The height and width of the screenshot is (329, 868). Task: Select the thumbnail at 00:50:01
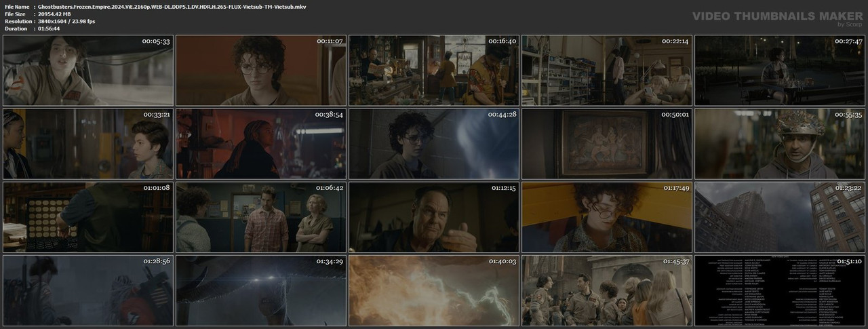606,144
